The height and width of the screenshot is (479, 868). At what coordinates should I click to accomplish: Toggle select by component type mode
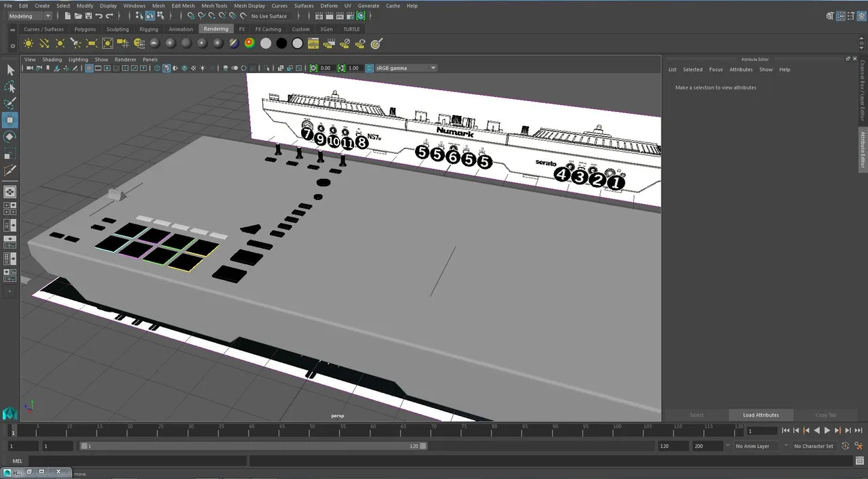[160, 16]
